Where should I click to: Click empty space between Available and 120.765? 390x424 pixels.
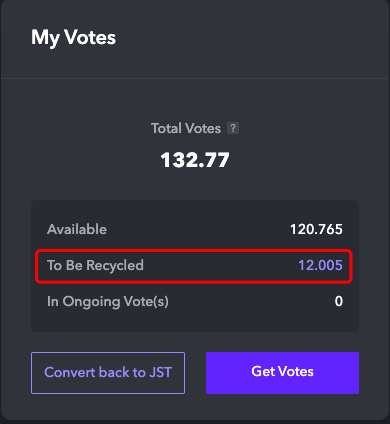click(198, 229)
